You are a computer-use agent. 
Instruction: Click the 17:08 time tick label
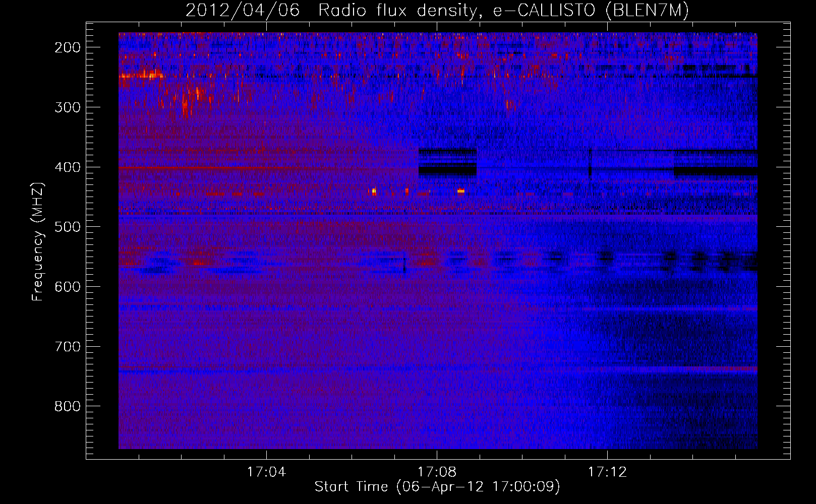point(437,472)
